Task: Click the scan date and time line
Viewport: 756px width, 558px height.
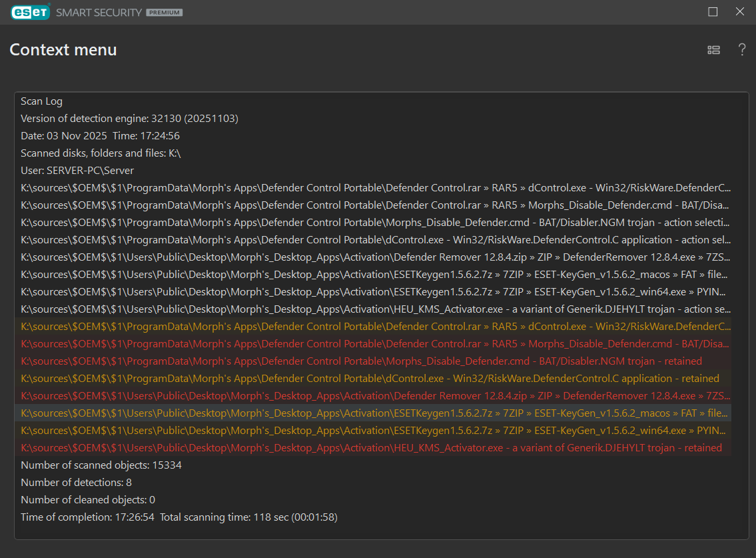Action: point(100,136)
